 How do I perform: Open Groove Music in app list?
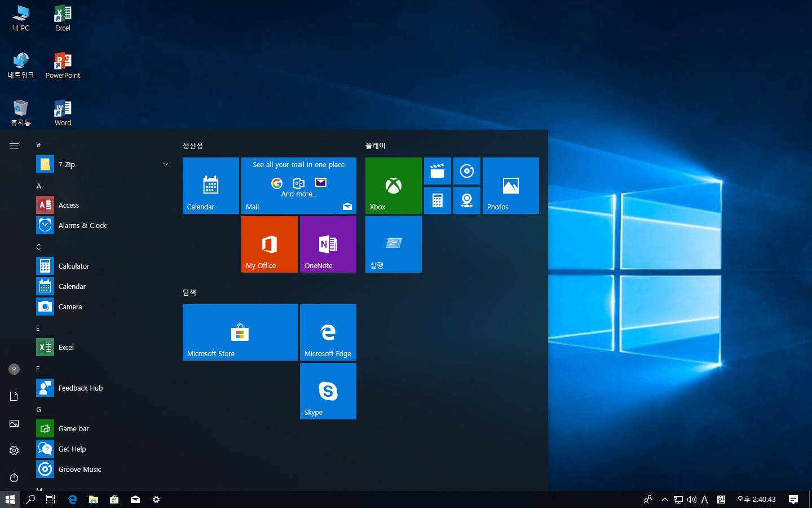pyautogui.click(x=104, y=469)
